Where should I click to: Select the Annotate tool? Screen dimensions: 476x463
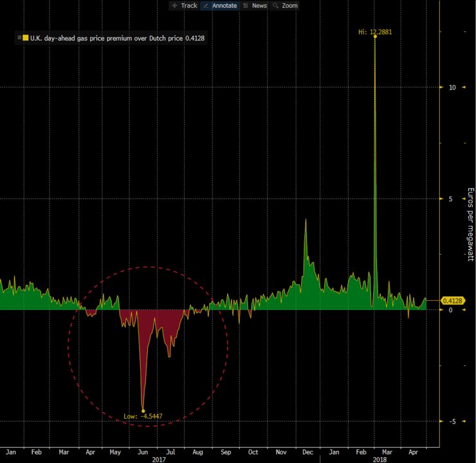(221, 5)
